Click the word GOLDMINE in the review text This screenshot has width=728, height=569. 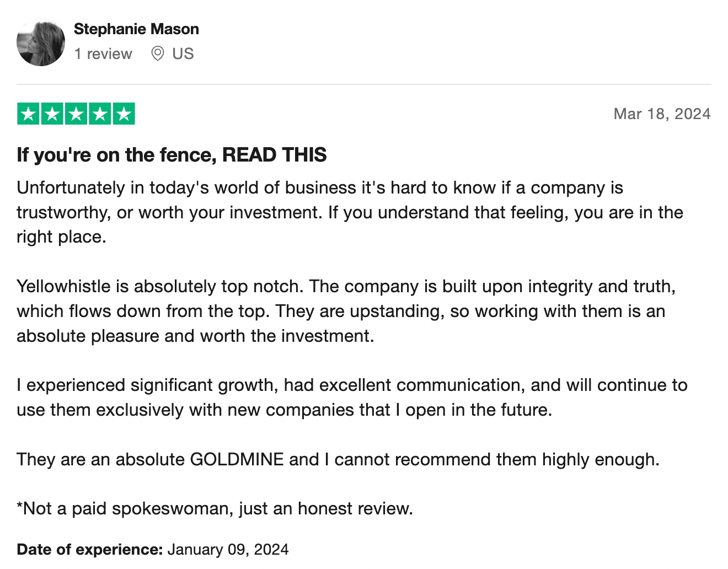tap(237, 459)
